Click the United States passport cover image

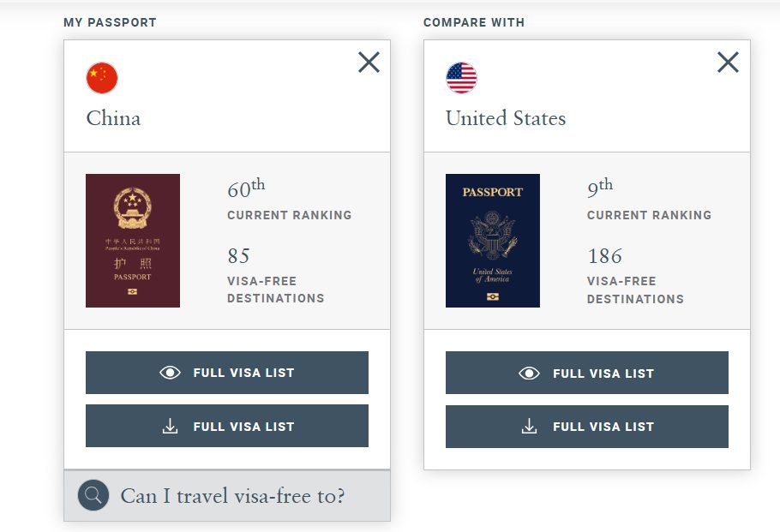(x=492, y=241)
